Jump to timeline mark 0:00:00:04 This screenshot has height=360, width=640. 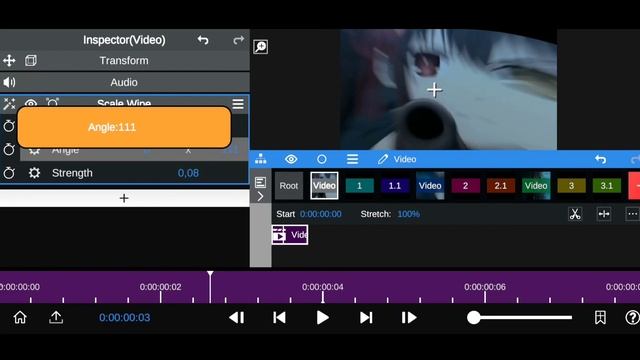[322, 287]
